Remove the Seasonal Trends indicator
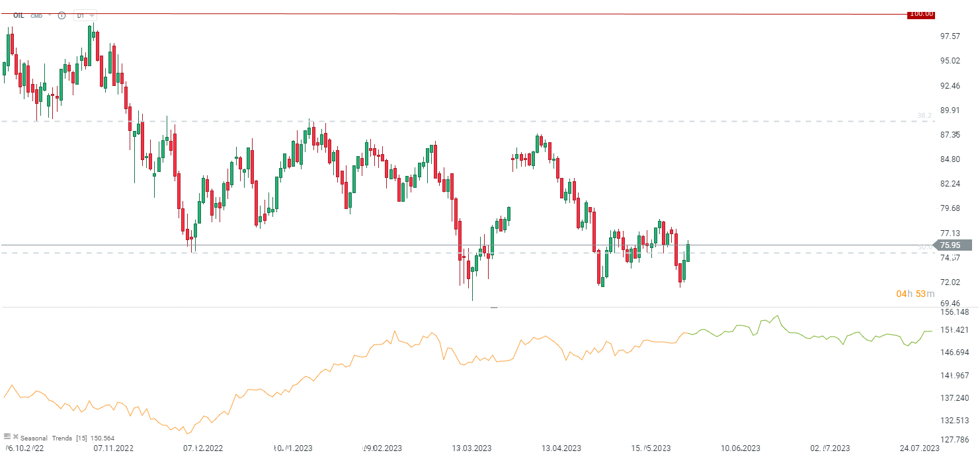Screen dimensions: 980x459 [x=15, y=437]
